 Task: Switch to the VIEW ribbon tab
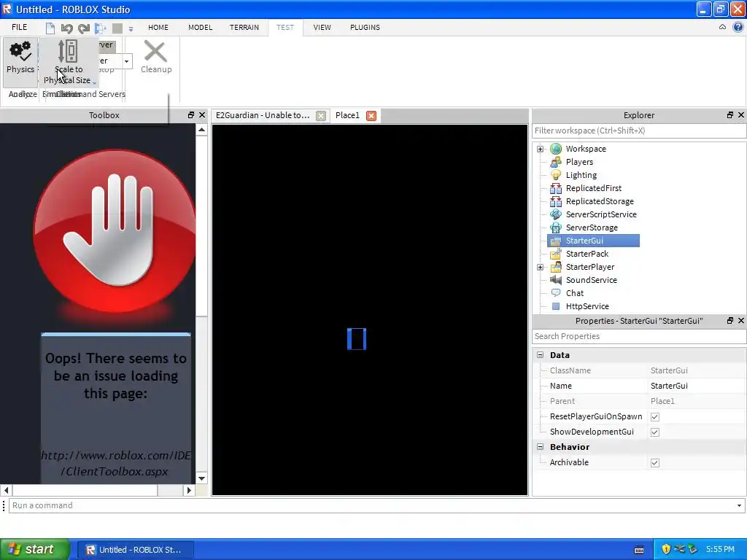[322, 27]
